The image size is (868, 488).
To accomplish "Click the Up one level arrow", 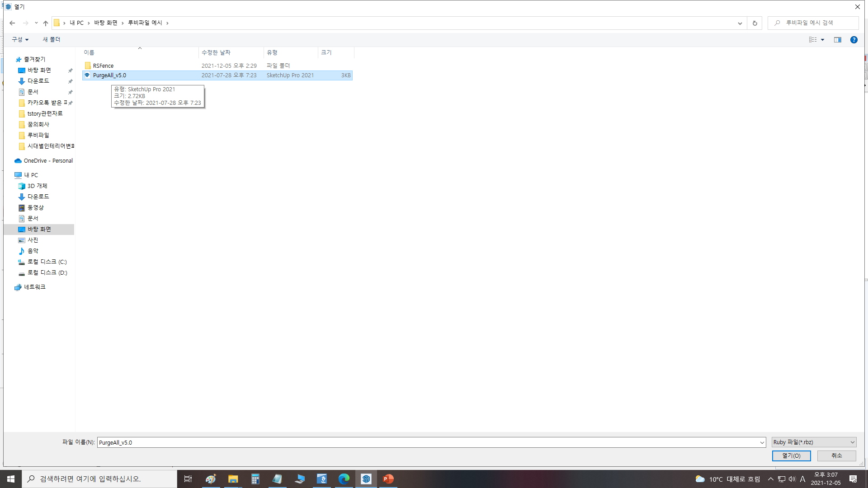I will point(45,23).
